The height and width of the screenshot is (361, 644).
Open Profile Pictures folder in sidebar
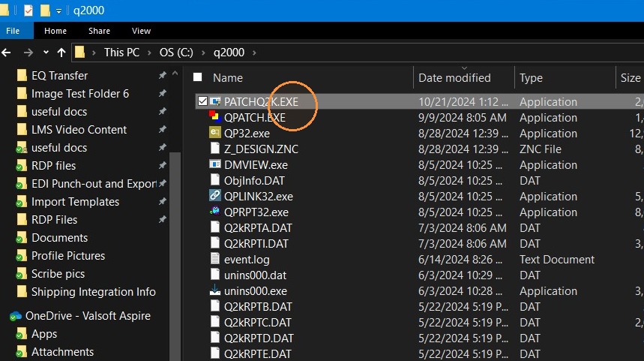pos(68,256)
